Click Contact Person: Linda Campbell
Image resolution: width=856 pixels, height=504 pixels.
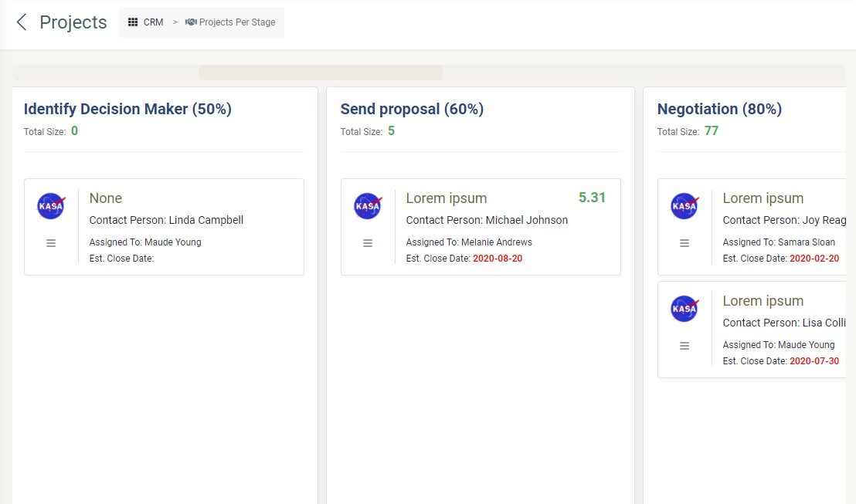point(167,220)
